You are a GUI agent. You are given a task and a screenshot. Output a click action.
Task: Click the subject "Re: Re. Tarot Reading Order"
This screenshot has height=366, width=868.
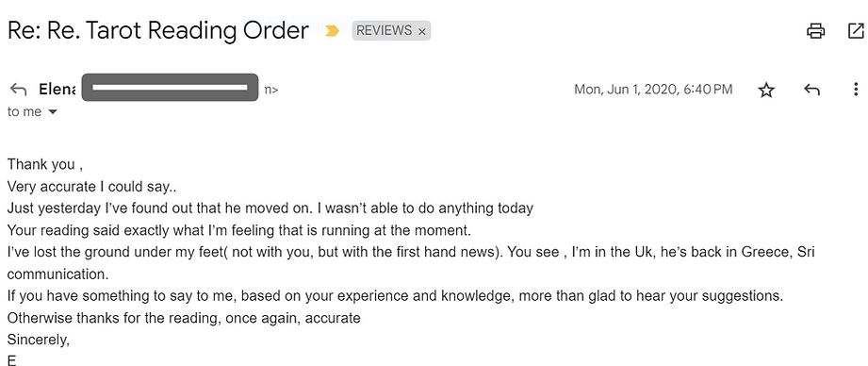157,30
